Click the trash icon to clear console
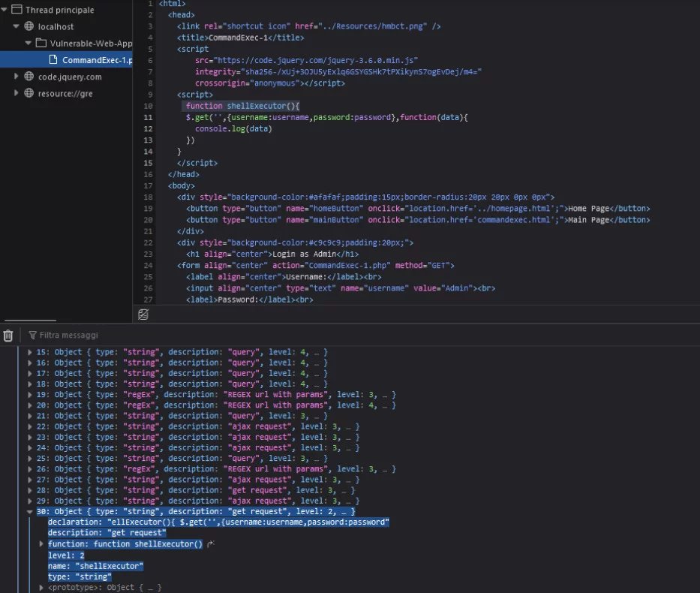Image resolution: width=700 pixels, height=593 pixels. pos(8,336)
